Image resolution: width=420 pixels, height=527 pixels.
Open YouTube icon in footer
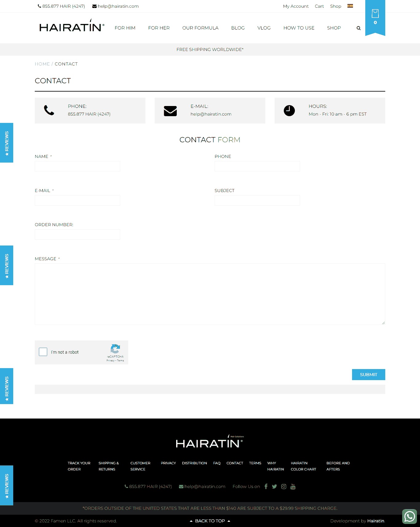(293, 486)
